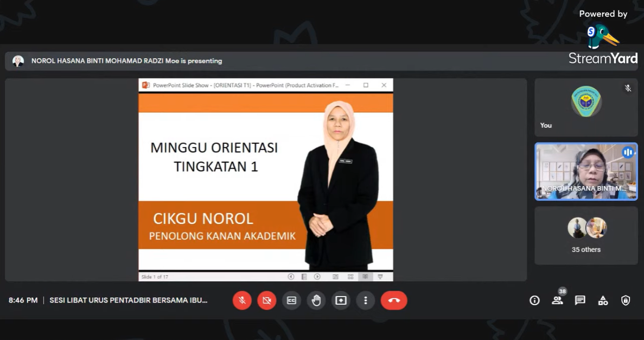Go to previous slide in PowerPoint slideshow bar
Viewport: 644px width, 340px height.
point(291,276)
